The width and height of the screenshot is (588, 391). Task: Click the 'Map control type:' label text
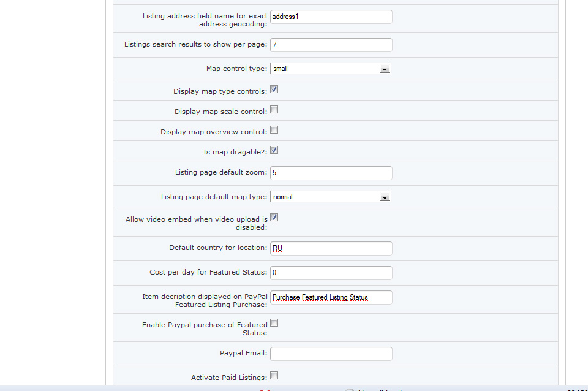[236, 69]
